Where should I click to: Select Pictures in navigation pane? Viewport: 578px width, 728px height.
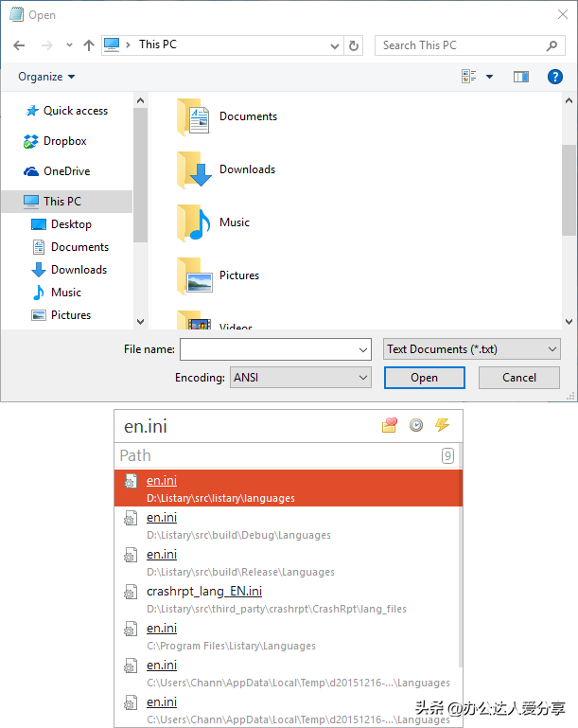(x=61, y=315)
